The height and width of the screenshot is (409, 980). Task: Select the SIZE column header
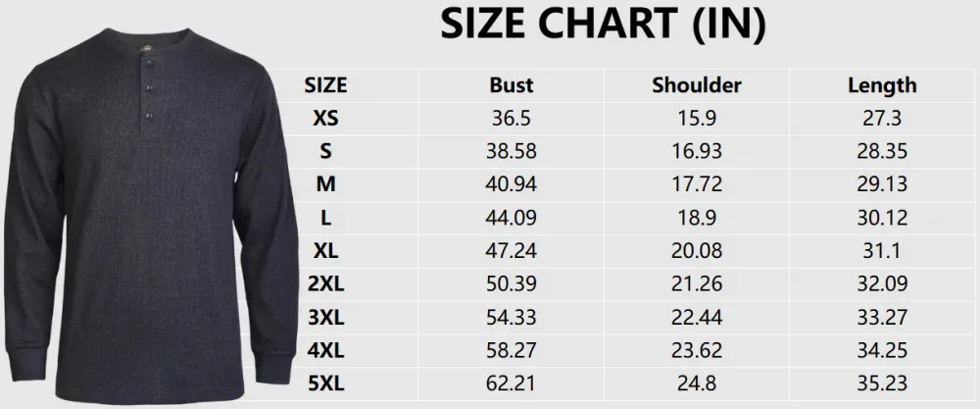click(x=325, y=85)
